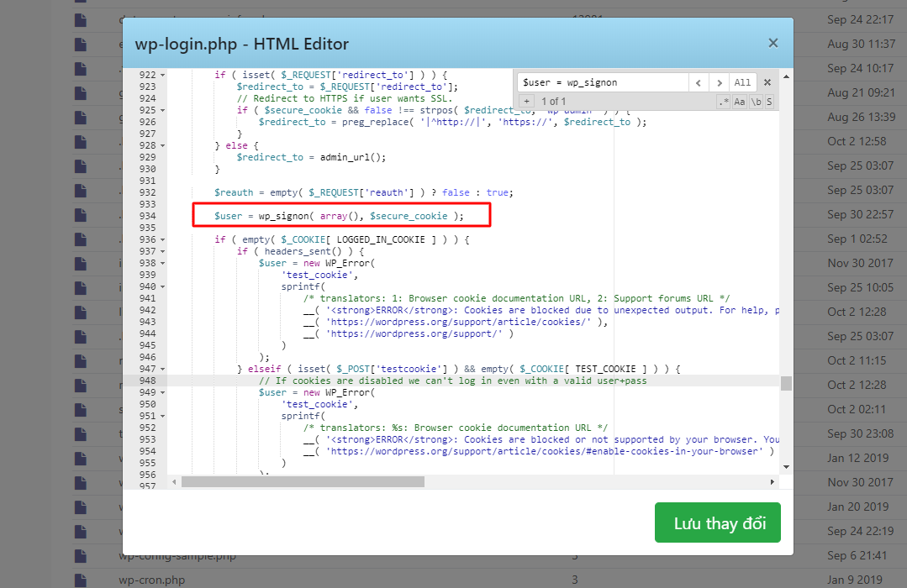This screenshot has width=907, height=588.
Task: Click the wp_signon function call on line 934
Action: click(283, 216)
